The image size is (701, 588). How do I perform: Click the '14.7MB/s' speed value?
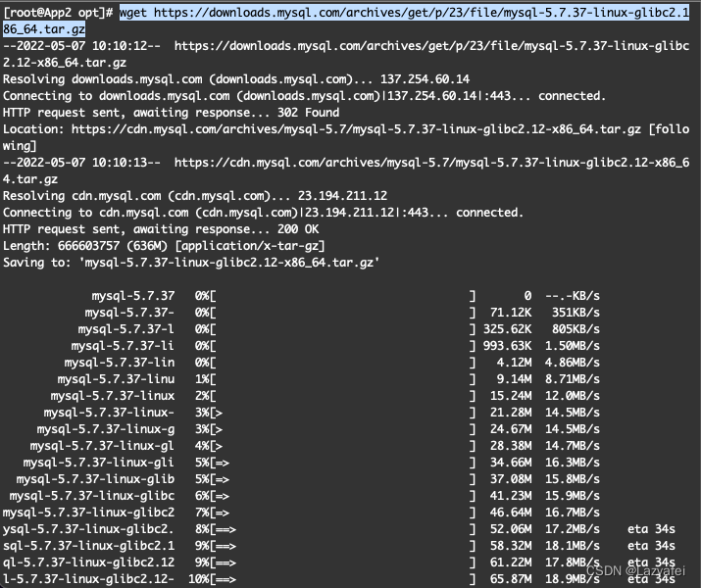pyautogui.click(x=573, y=446)
